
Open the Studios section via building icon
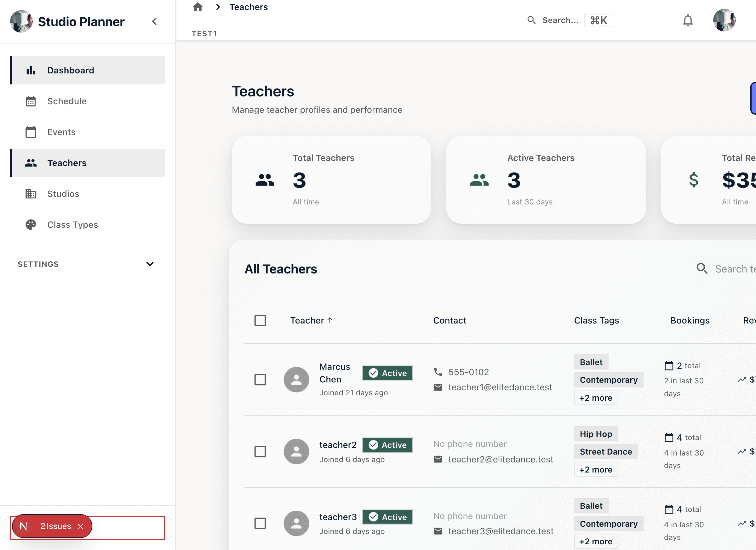click(x=31, y=194)
